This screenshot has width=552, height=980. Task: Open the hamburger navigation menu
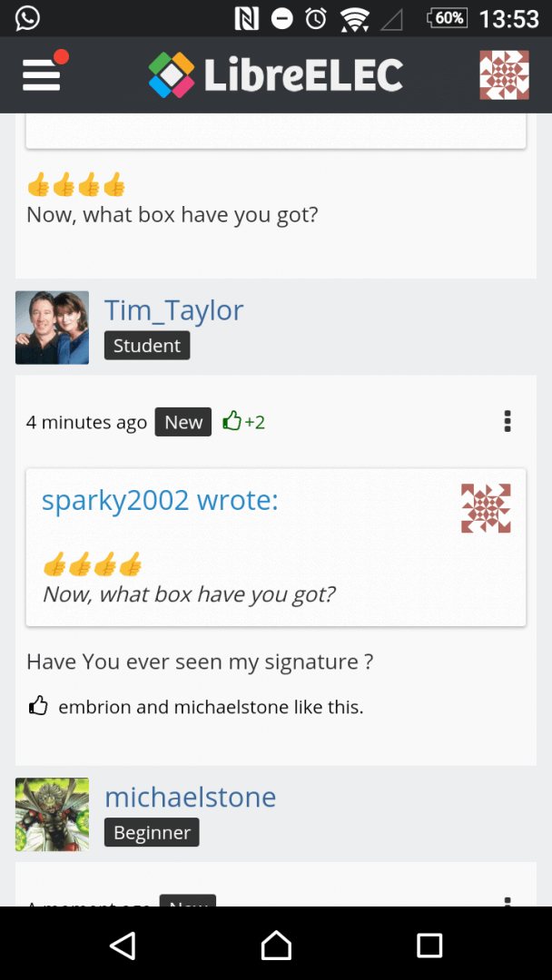(42, 74)
